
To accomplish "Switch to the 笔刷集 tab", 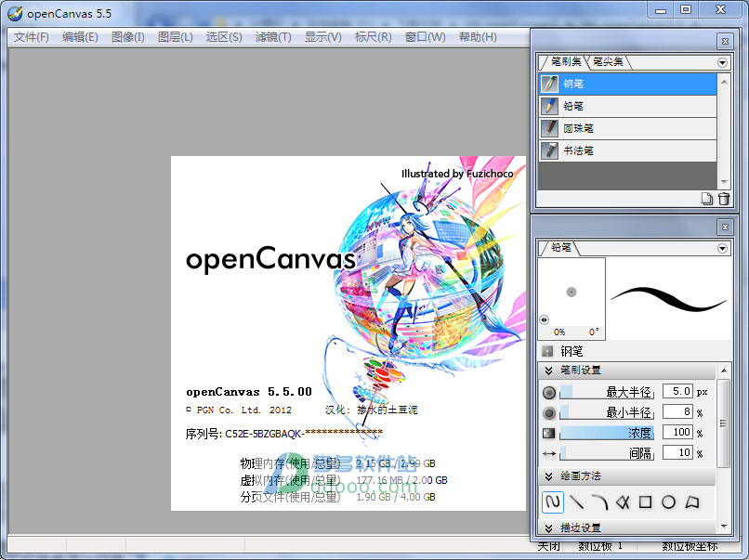I will pos(565,61).
